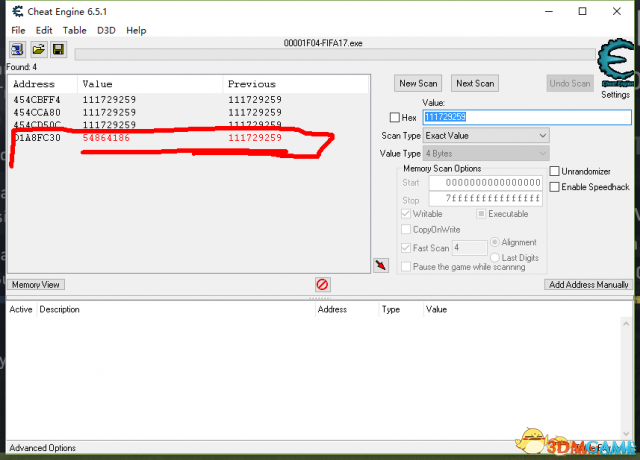The height and width of the screenshot is (460, 640).
Task: Open Advanced Options
Action: pyautogui.click(x=42, y=448)
